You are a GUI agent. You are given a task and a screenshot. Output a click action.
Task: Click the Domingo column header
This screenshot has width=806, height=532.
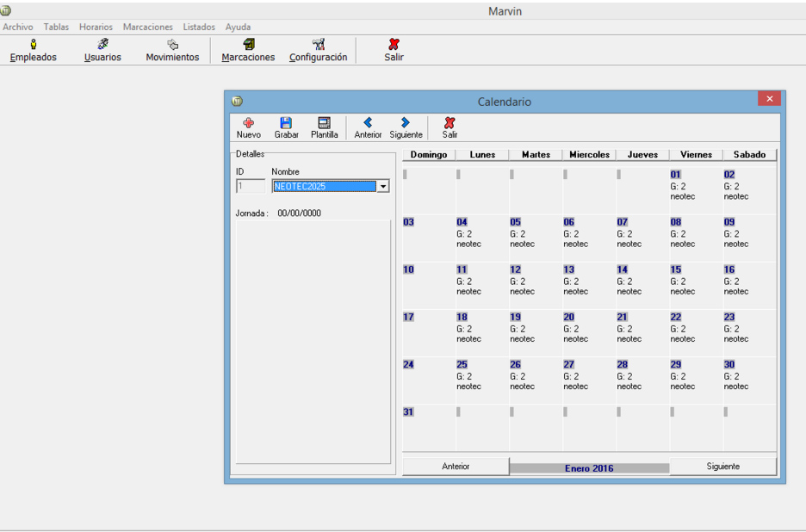(x=429, y=155)
